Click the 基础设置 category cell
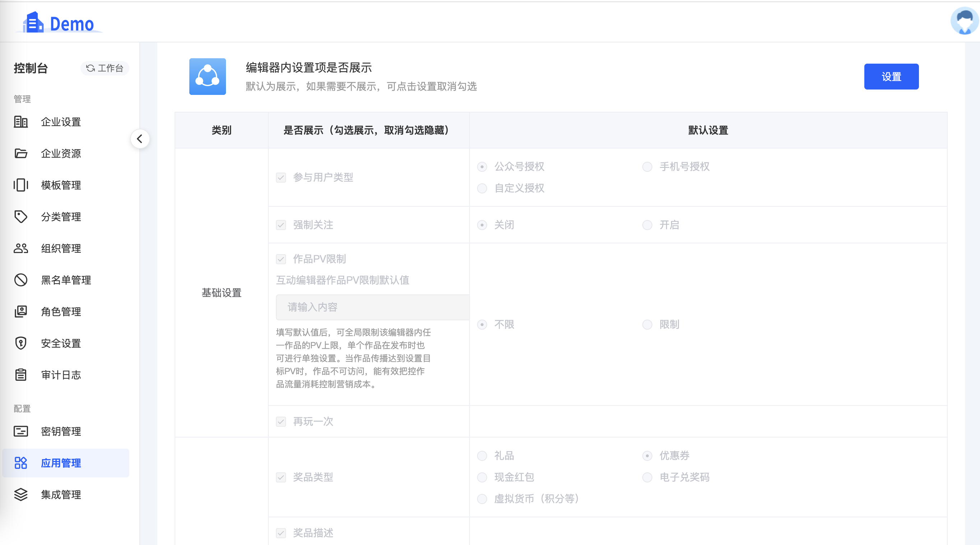Viewport: 980px width, 545px height. coord(221,292)
